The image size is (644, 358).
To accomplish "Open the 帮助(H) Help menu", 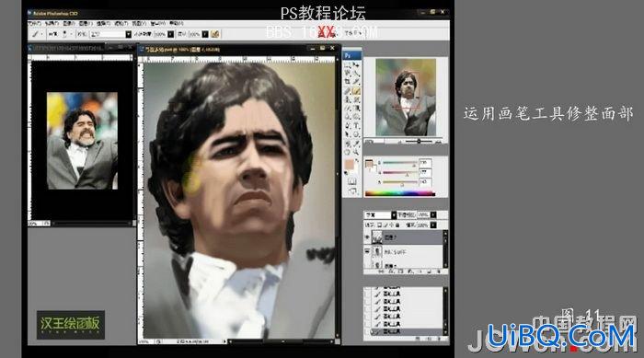I will [x=177, y=23].
